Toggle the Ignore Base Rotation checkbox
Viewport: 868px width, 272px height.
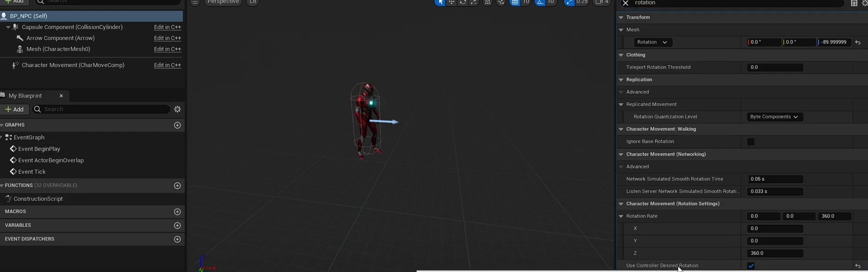[x=750, y=141]
